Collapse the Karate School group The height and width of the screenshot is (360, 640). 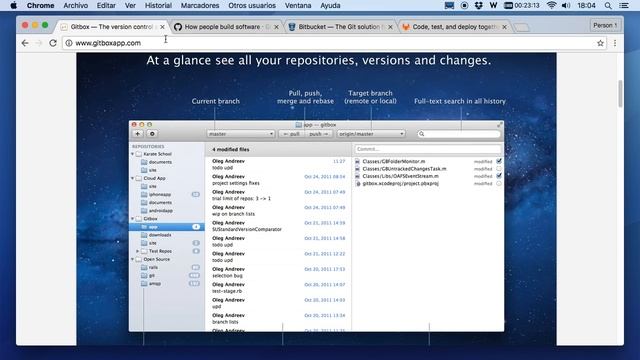(133, 154)
